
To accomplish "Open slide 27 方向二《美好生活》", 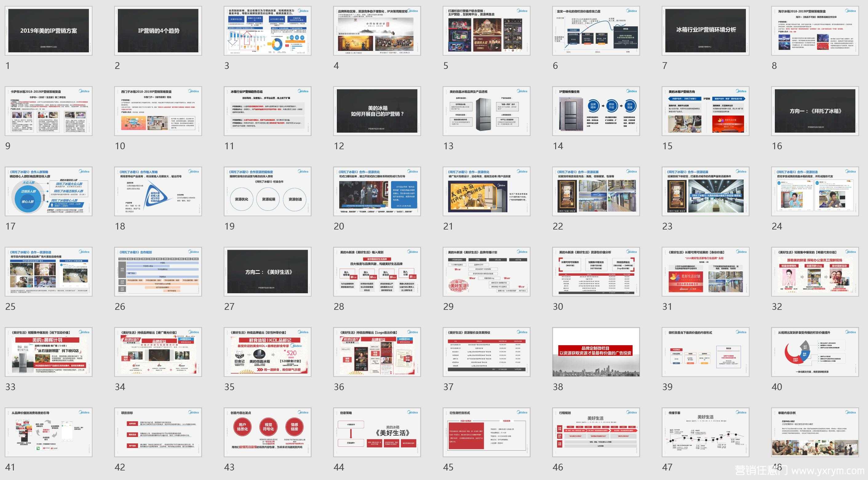I will [268, 272].
